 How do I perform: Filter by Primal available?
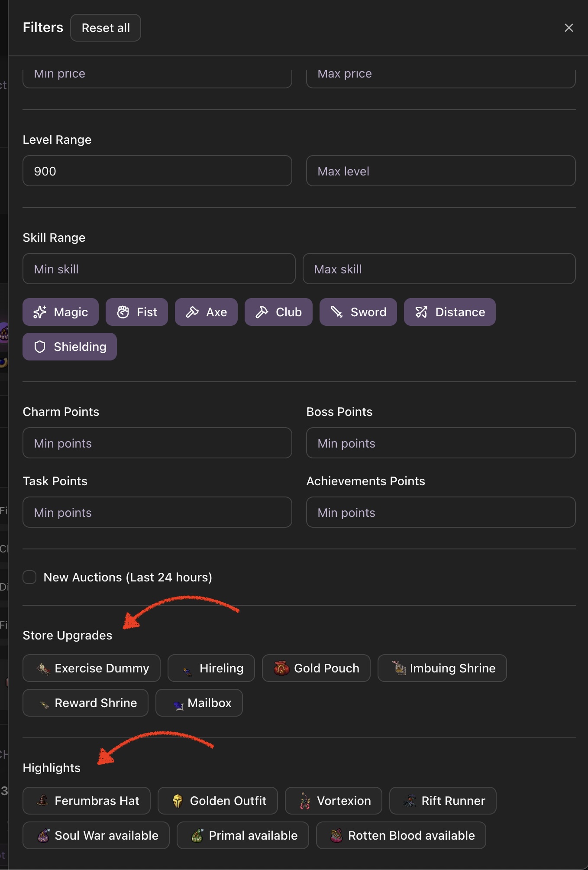(x=243, y=835)
